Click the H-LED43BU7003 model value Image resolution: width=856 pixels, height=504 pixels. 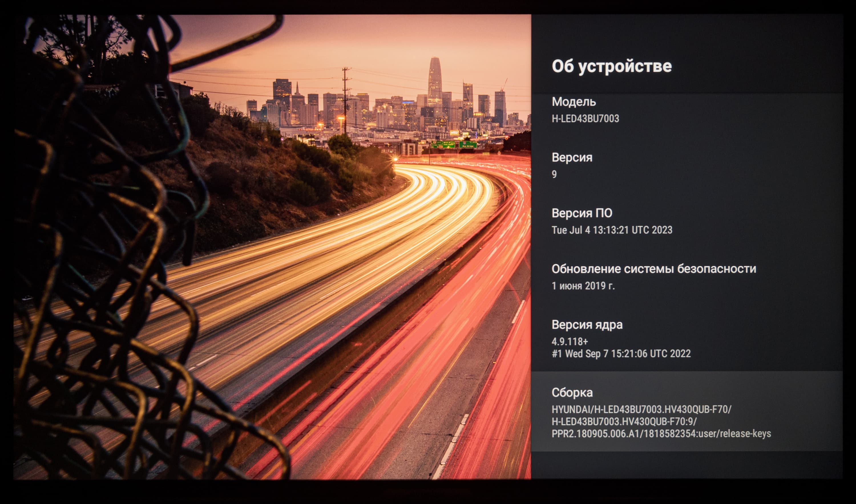click(x=585, y=119)
